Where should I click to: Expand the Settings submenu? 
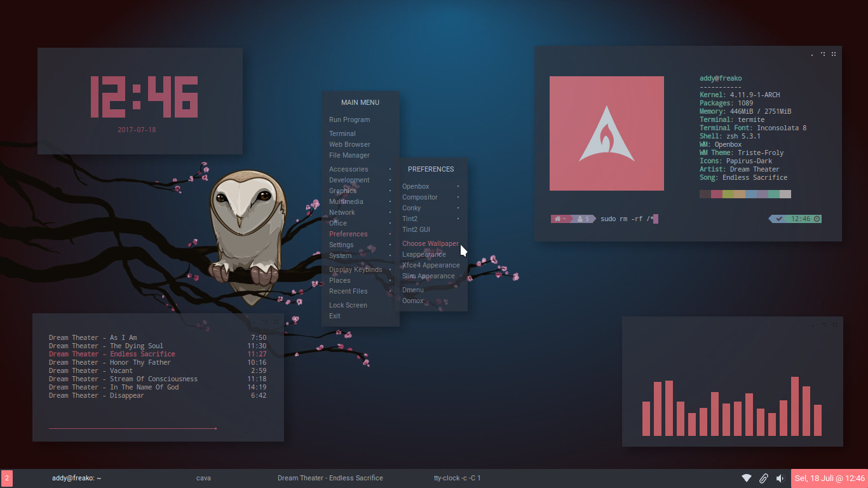click(360, 245)
